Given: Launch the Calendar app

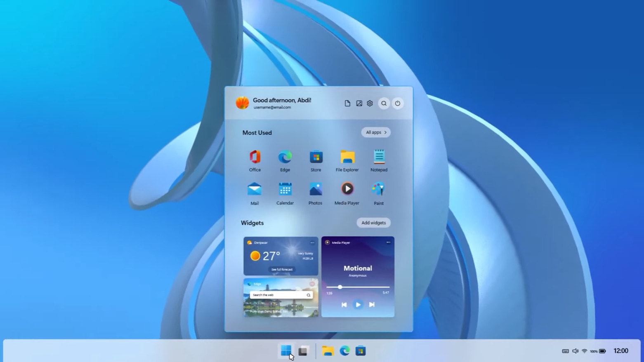Looking at the screenshot, I should tap(285, 190).
